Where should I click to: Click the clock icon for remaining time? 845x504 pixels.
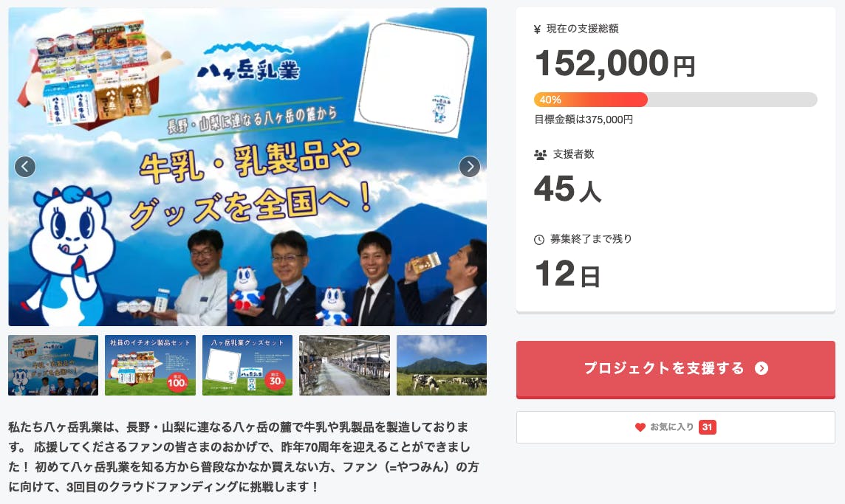[x=539, y=240]
